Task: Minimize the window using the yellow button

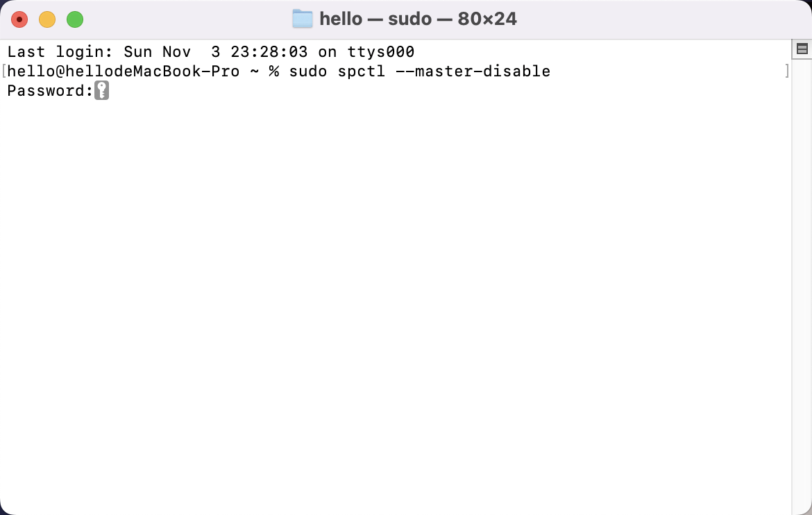Action: (47, 19)
